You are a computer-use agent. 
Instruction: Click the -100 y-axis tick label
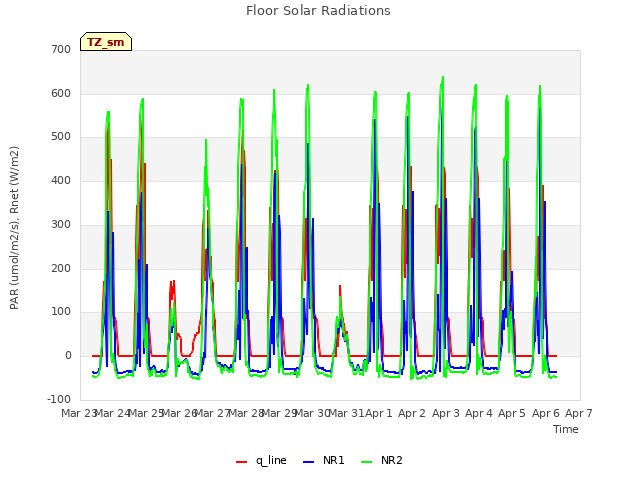59,399
